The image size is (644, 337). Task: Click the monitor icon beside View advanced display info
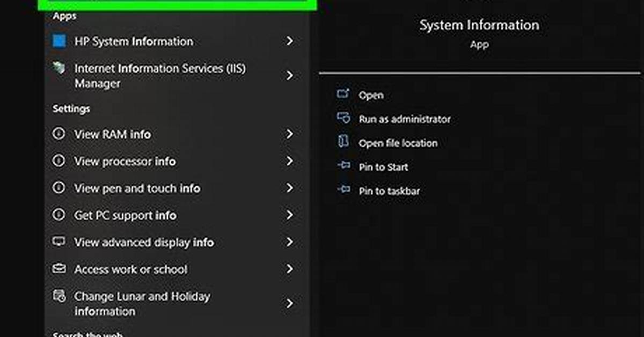pyautogui.click(x=58, y=241)
